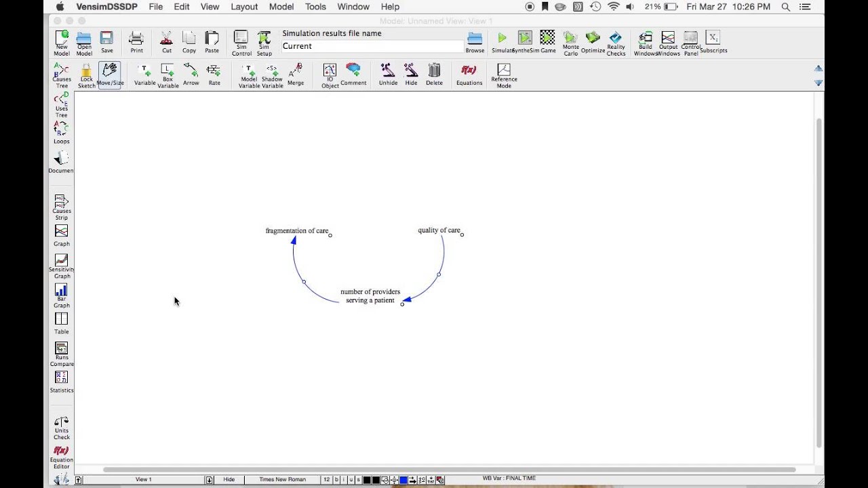Screen dimensions: 868x488
Task: Open the Uses Tree analysis tool
Action: click(x=62, y=104)
